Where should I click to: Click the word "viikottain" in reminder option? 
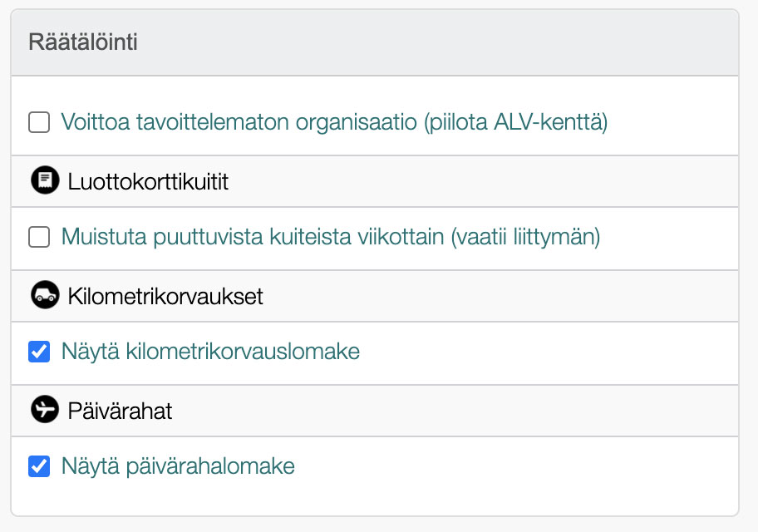point(405,238)
